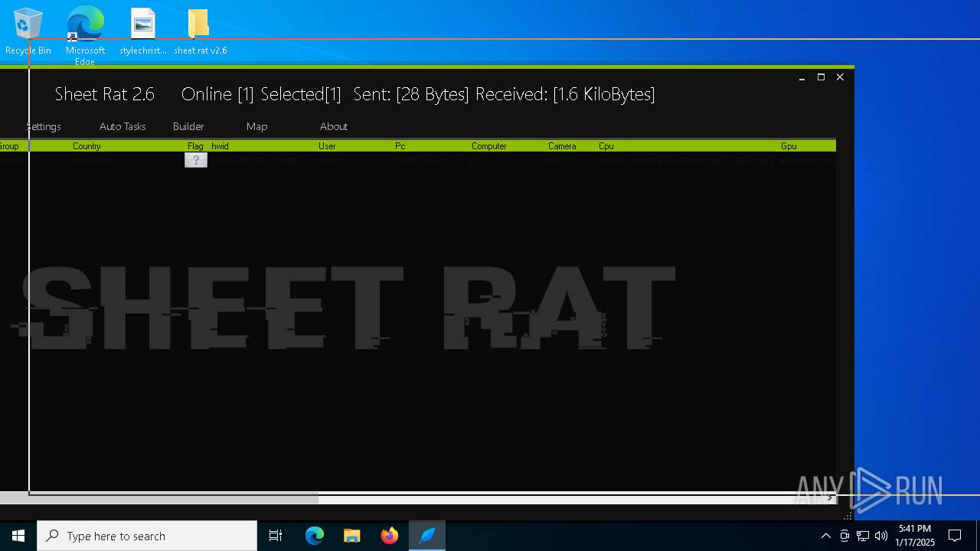Image resolution: width=980 pixels, height=551 pixels.
Task: Open the About menu
Action: click(334, 126)
